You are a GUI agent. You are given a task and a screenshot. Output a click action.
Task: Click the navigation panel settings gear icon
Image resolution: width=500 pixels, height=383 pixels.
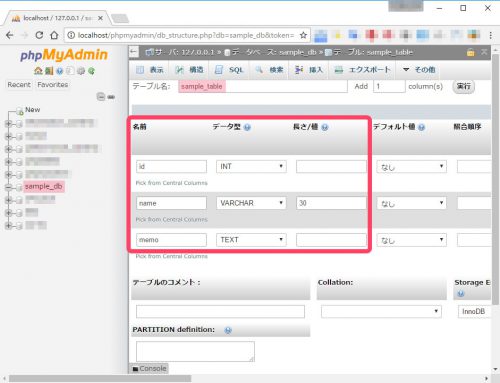(x=80, y=71)
